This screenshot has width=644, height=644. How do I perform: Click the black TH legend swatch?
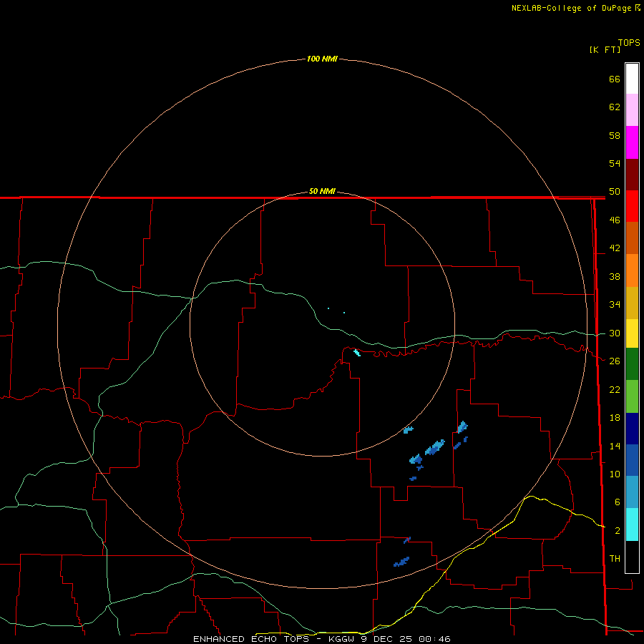point(632,557)
